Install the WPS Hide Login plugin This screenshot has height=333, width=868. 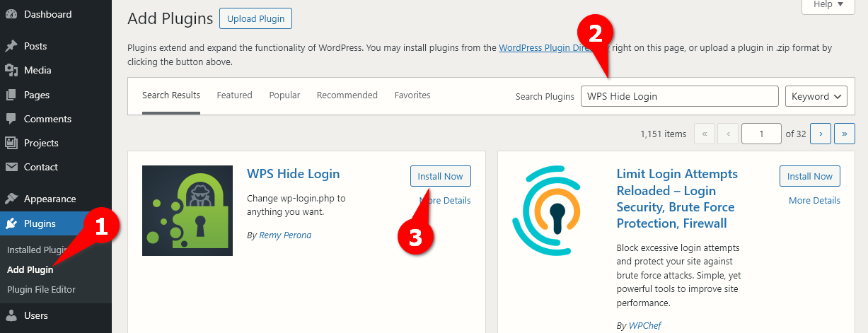440,176
